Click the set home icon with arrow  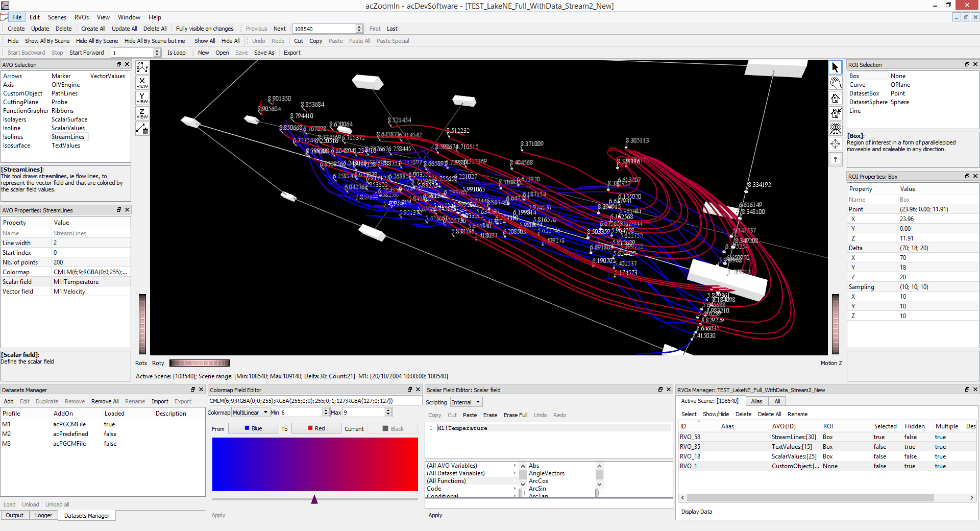click(835, 113)
